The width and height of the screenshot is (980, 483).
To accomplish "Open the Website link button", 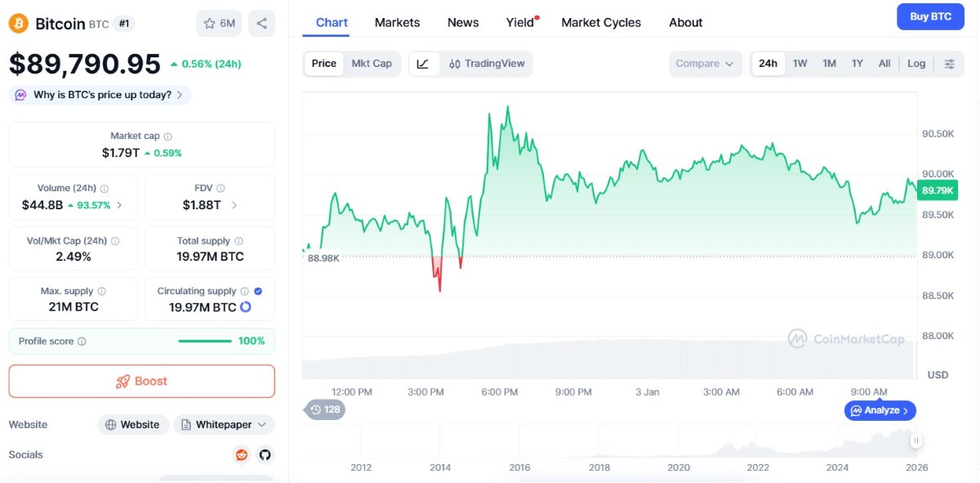I will (x=133, y=425).
